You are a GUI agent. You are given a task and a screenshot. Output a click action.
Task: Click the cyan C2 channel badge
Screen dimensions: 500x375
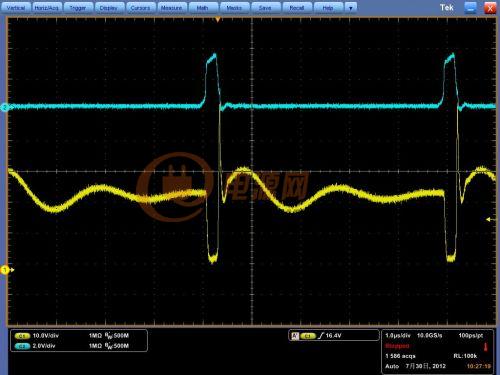tap(23, 346)
